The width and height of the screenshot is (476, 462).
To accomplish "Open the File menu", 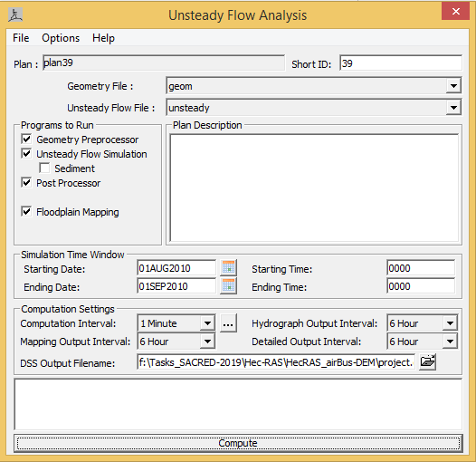I will [21, 38].
